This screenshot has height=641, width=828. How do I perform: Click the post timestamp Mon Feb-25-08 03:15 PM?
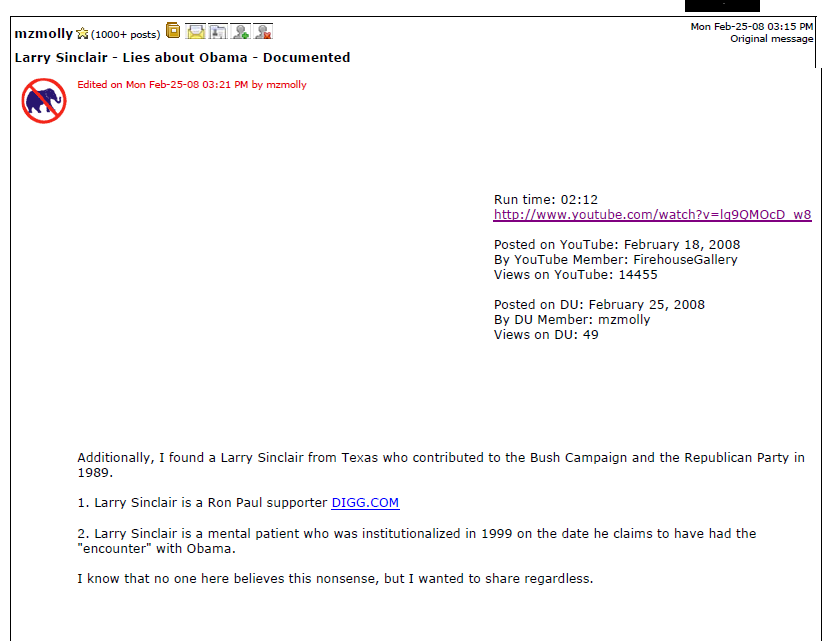(751, 26)
